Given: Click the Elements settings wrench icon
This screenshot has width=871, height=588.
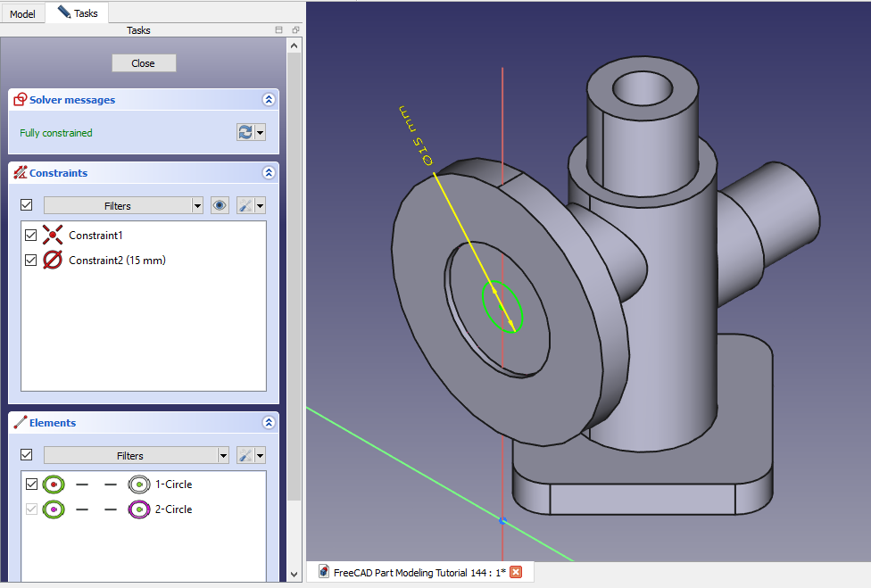Looking at the screenshot, I should coord(245,455).
